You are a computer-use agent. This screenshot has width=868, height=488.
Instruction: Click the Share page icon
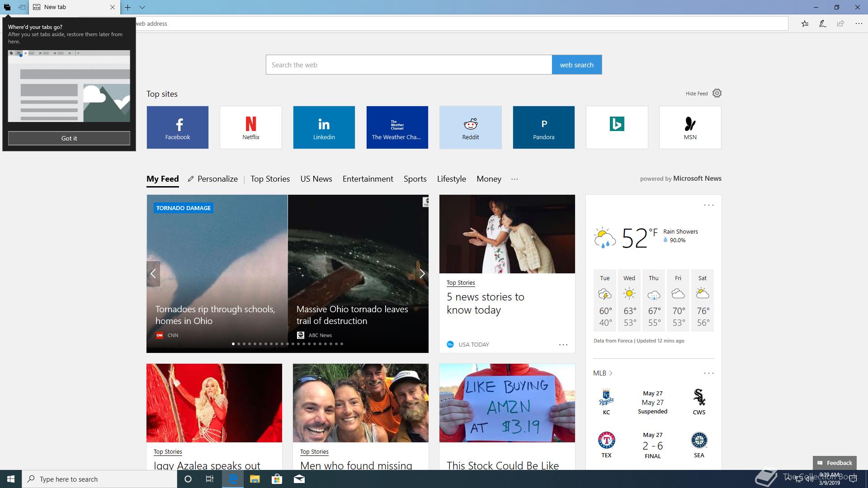click(x=840, y=23)
